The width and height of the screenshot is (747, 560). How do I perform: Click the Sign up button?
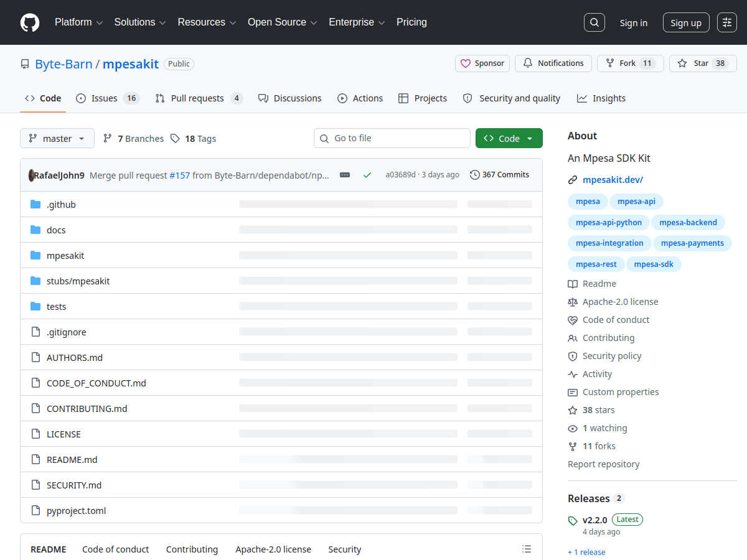tap(686, 23)
